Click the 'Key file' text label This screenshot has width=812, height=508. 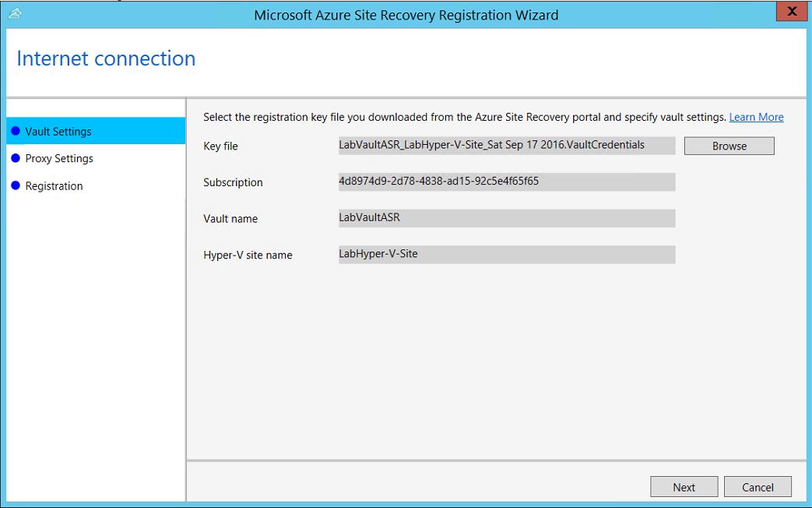pyautogui.click(x=220, y=146)
